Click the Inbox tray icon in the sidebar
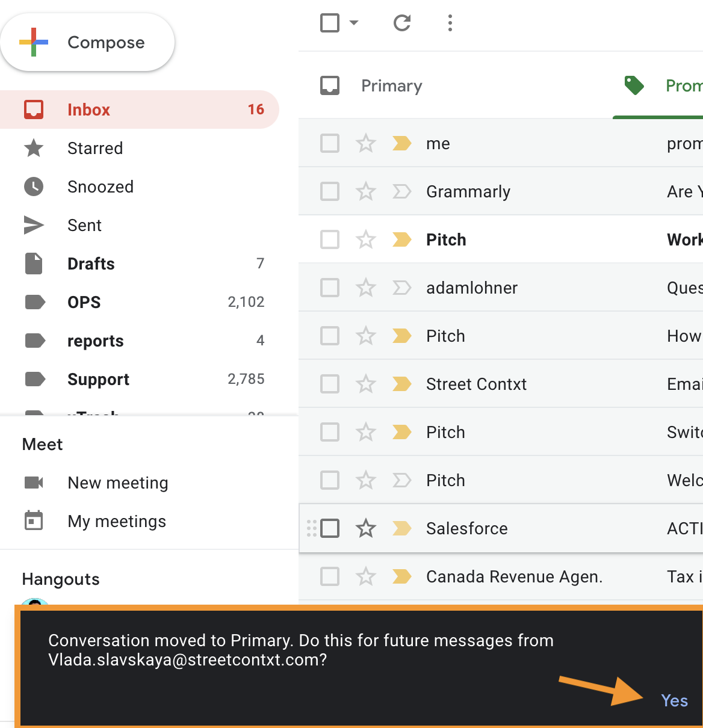Screen dimensions: 703x728 tap(34, 110)
